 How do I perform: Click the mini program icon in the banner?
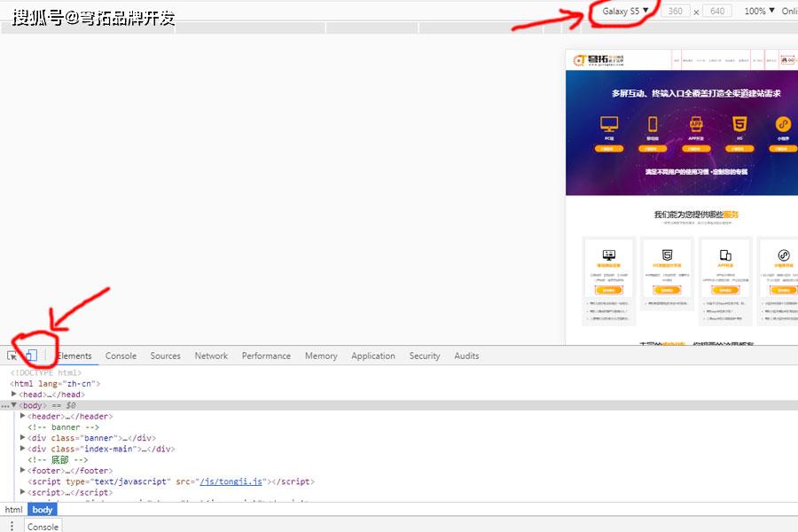click(x=783, y=124)
